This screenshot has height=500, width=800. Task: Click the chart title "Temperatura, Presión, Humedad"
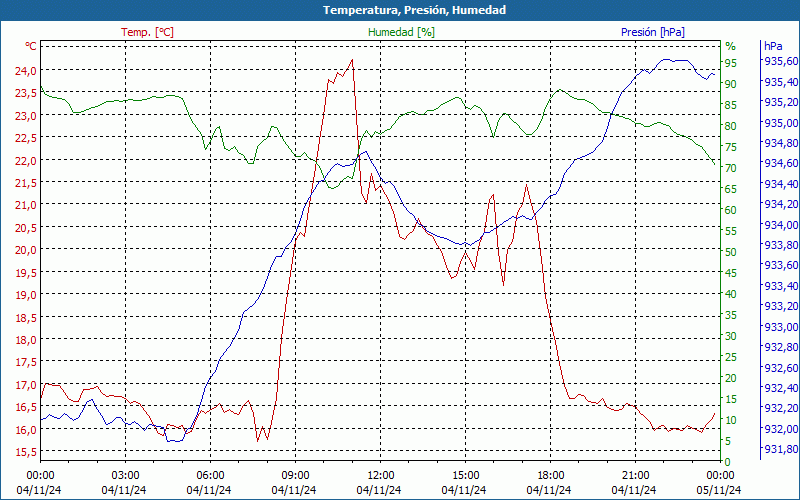click(x=414, y=10)
